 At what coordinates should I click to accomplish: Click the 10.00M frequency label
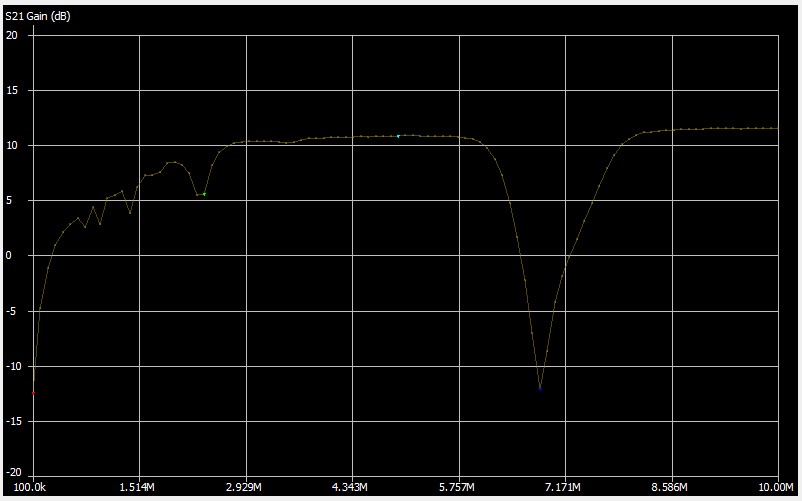(x=776, y=487)
